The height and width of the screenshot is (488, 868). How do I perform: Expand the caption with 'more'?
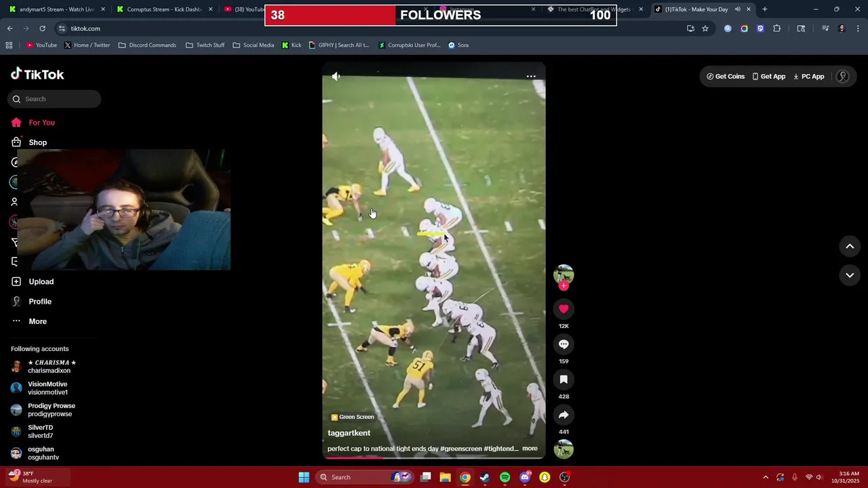[530, 449]
